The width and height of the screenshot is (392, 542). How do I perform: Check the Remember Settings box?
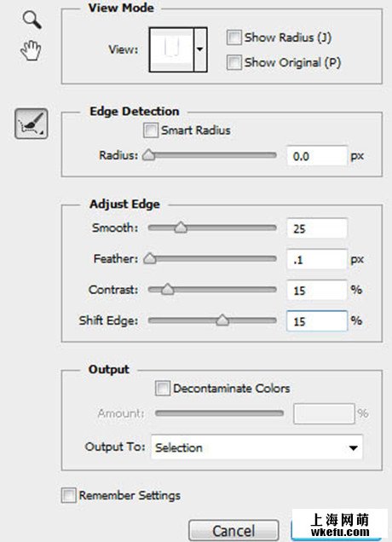(68, 495)
